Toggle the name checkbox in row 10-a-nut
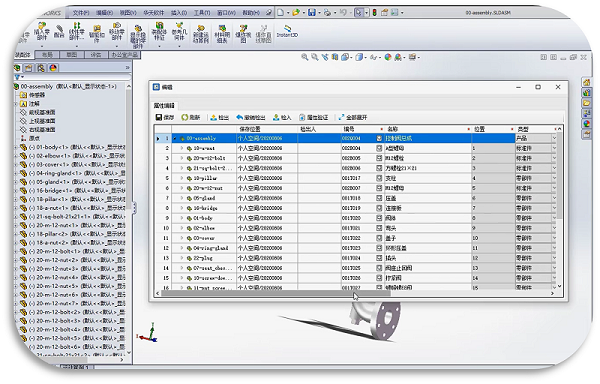Screen dimensions: 600x384 tap(379, 148)
